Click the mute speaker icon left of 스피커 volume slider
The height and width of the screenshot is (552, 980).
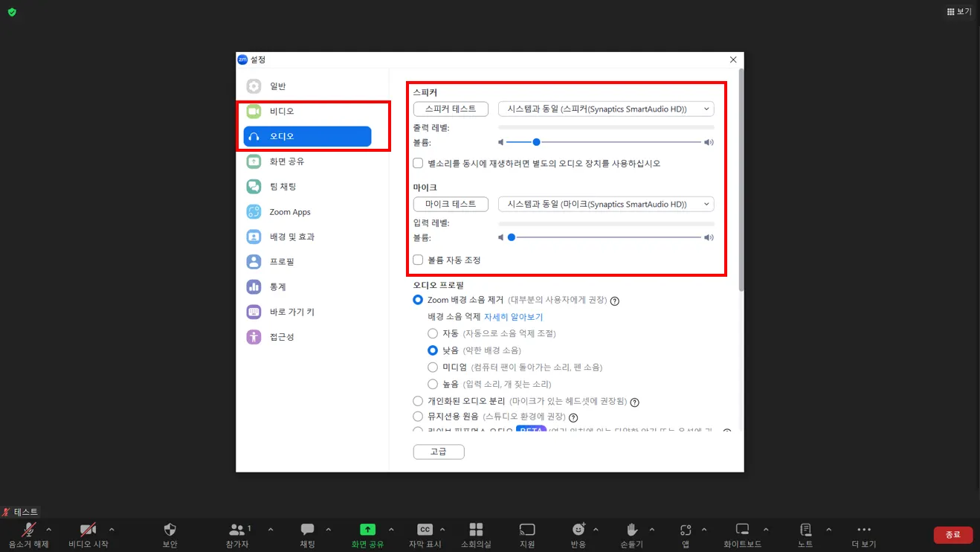point(501,142)
